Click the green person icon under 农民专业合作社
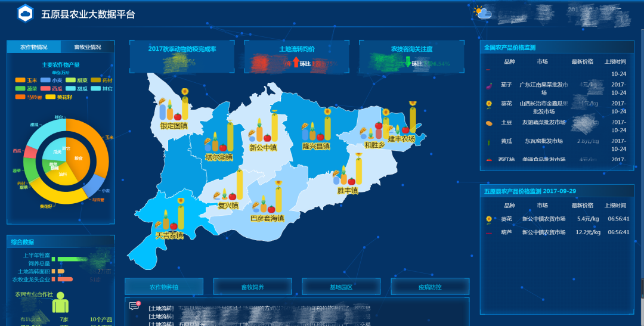 pyautogui.click(x=60, y=303)
